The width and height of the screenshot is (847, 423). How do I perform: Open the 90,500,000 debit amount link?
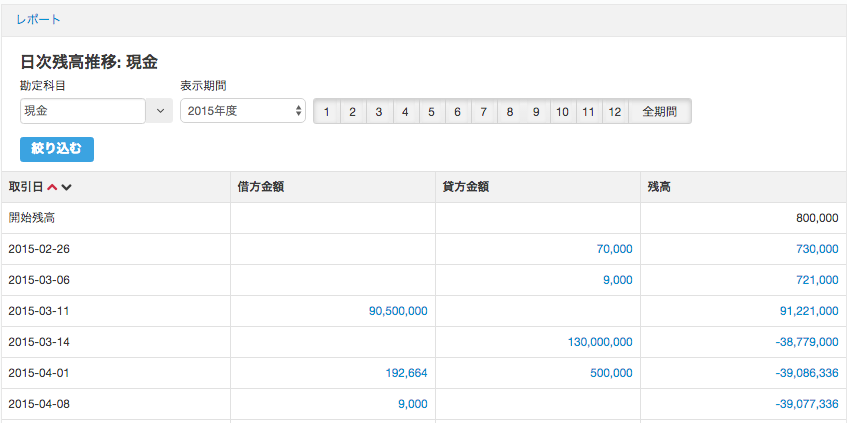coord(398,311)
